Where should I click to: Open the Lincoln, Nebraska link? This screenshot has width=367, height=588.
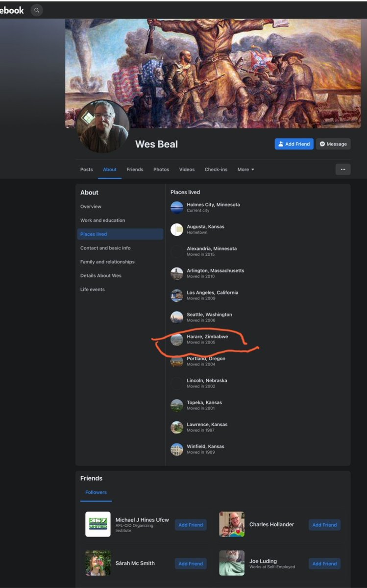point(207,380)
